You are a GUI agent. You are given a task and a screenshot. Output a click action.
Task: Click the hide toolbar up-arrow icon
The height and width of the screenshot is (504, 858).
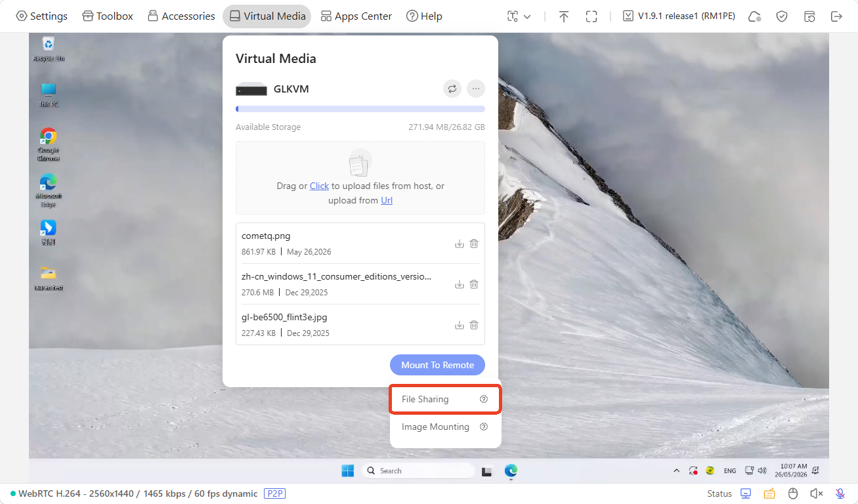[x=564, y=16]
